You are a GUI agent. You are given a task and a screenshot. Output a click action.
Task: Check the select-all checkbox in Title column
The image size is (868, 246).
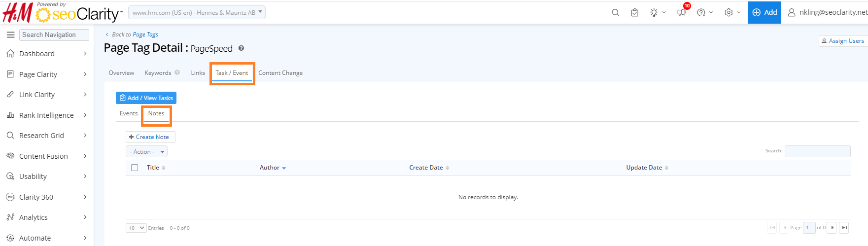pos(135,168)
